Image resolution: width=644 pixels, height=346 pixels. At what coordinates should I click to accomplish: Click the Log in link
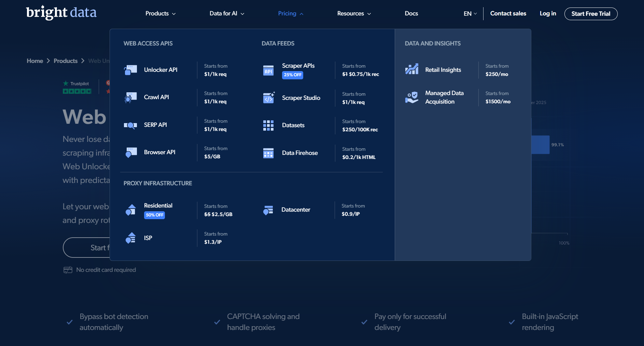(x=548, y=13)
